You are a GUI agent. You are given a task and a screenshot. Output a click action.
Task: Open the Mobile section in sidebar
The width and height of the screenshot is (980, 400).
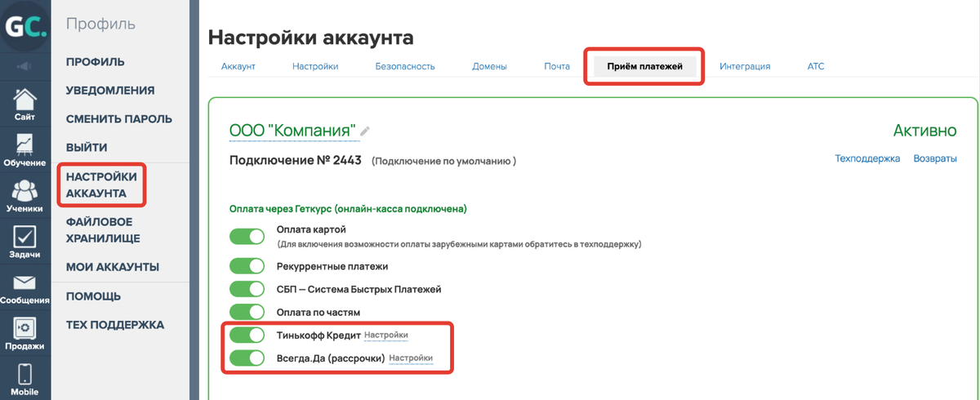(x=24, y=379)
